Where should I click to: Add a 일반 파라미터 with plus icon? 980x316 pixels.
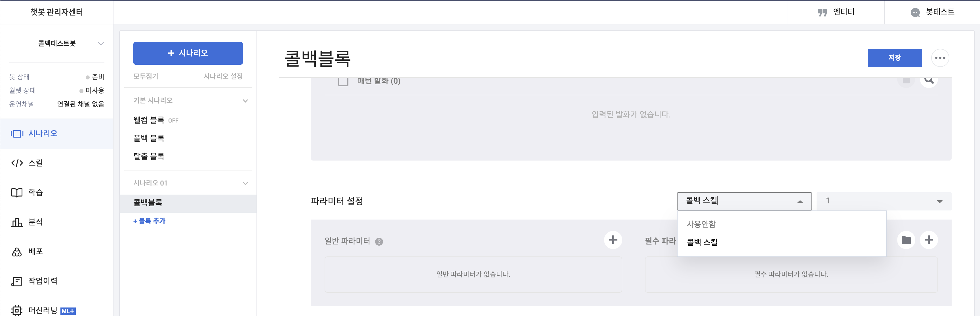point(613,240)
